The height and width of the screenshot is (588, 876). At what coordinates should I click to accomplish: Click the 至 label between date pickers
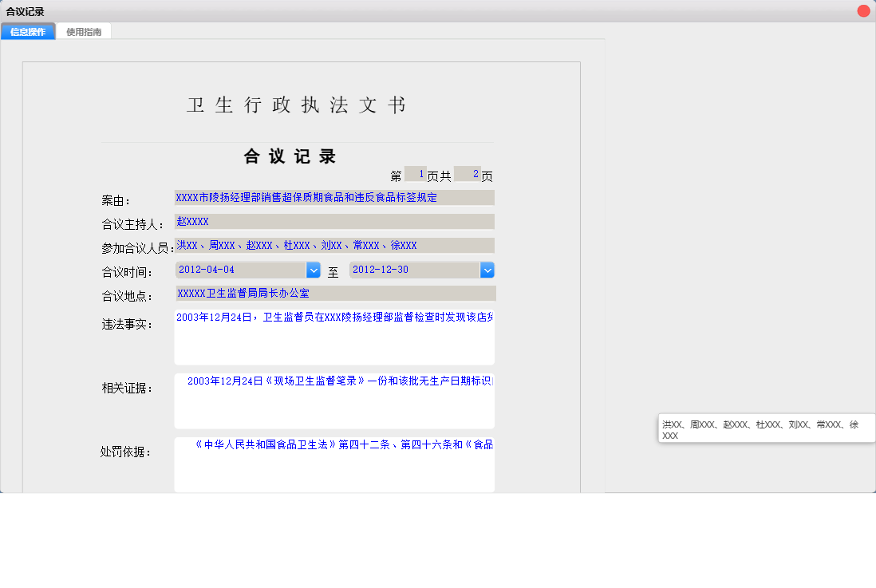334,270
